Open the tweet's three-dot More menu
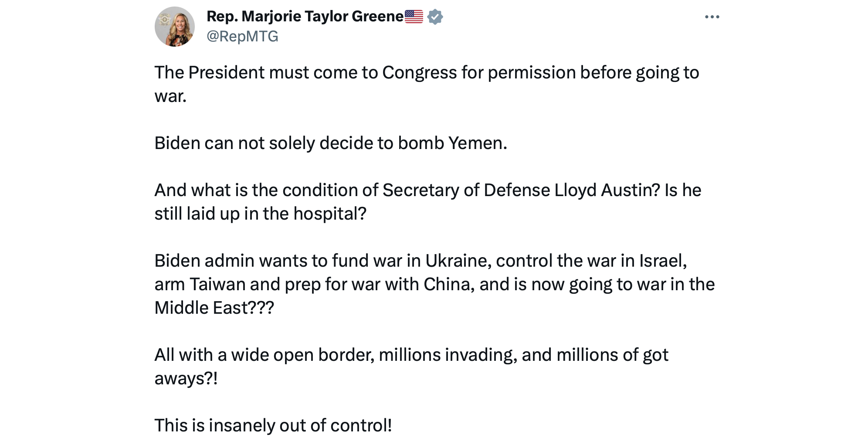 712,17
